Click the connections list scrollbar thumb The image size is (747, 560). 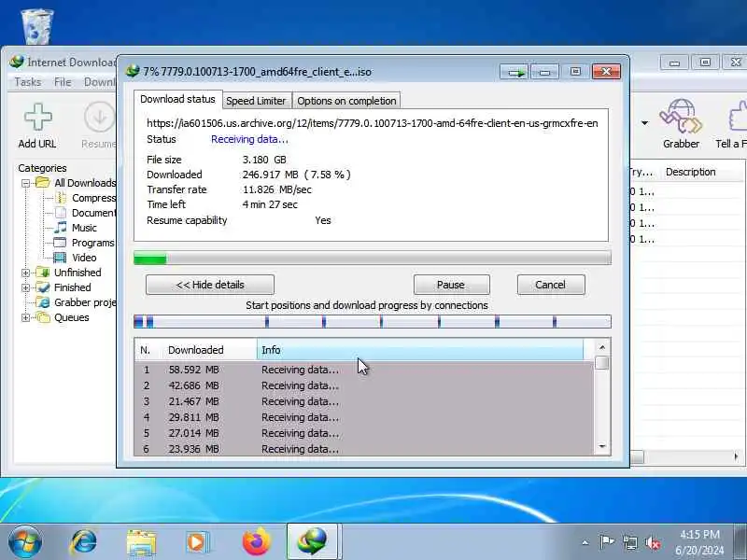[x=602, y=363]
